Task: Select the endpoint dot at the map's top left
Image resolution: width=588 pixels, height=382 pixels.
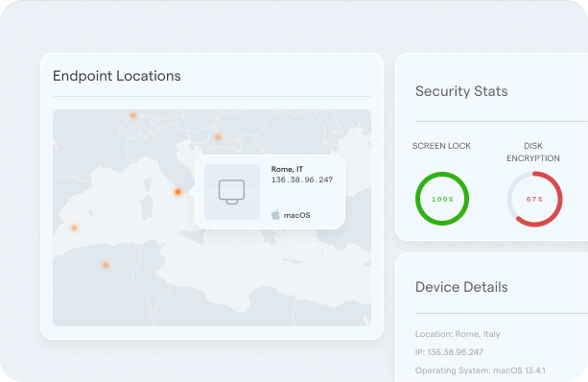Action: tap(133, 115)
